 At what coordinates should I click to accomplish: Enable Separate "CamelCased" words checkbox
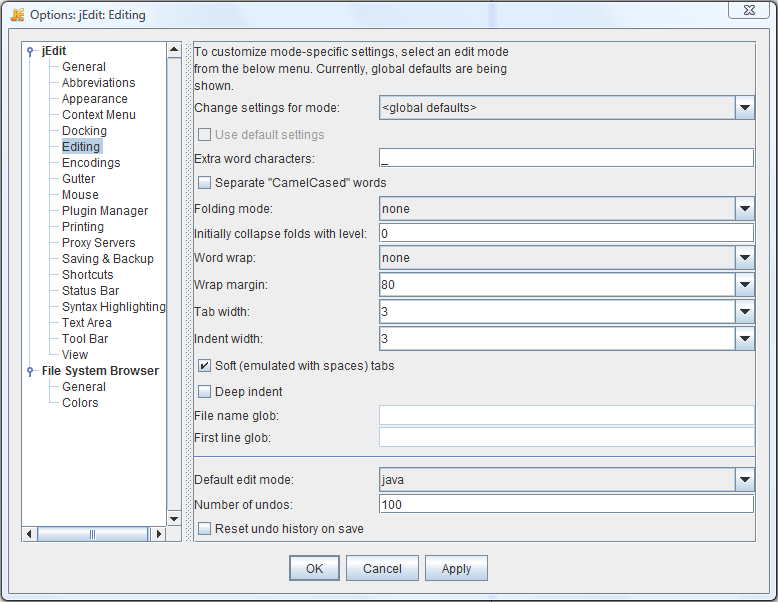204,183
